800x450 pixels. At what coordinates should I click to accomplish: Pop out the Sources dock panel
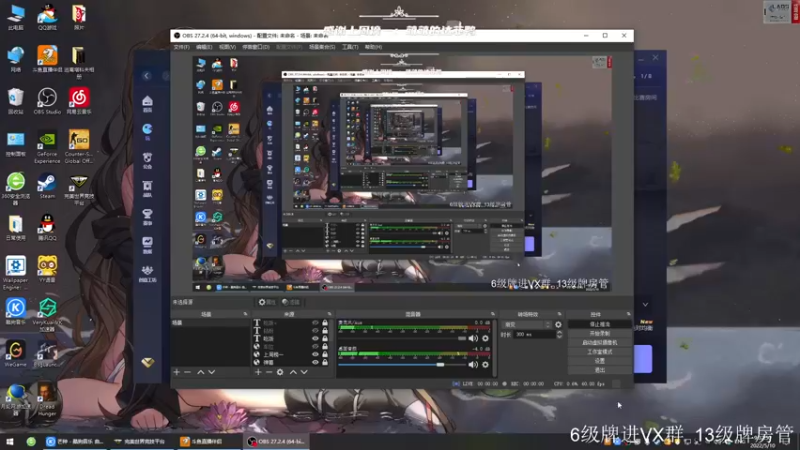pos(330,314)
